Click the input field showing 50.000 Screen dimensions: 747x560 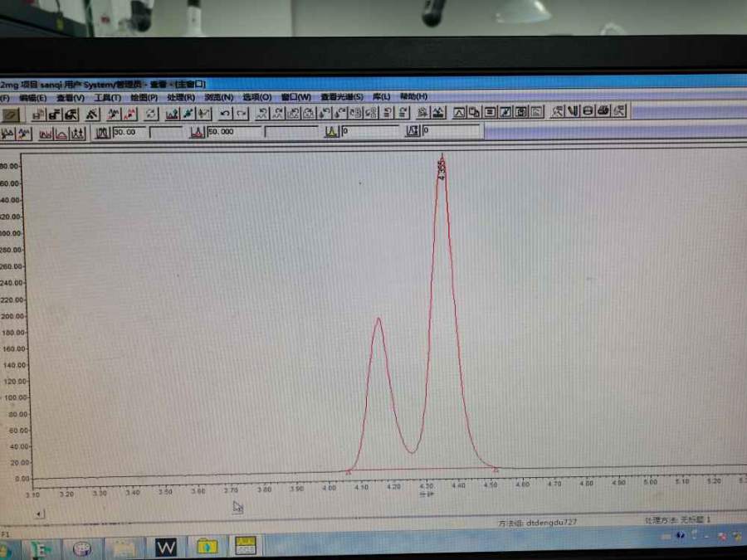[x=232, y=132]
